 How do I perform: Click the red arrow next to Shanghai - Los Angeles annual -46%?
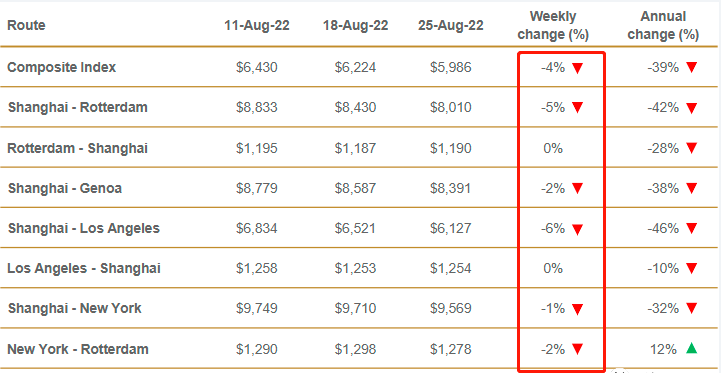[691, 228]
